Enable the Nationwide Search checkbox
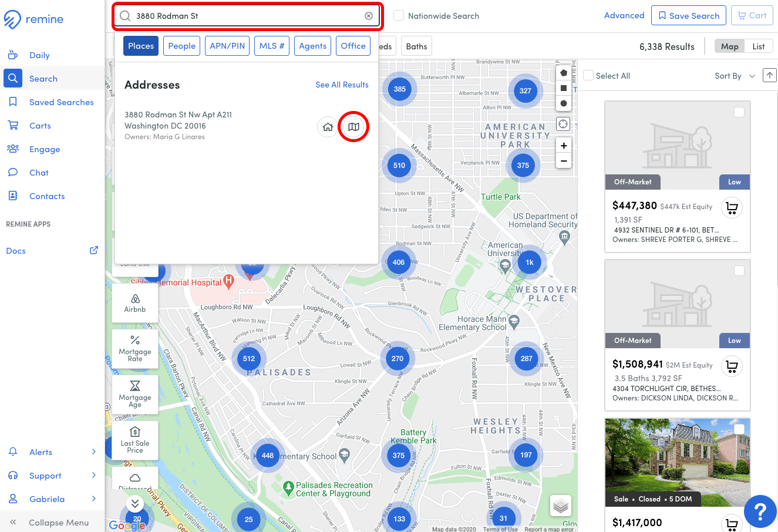 (x=399, y=16)
